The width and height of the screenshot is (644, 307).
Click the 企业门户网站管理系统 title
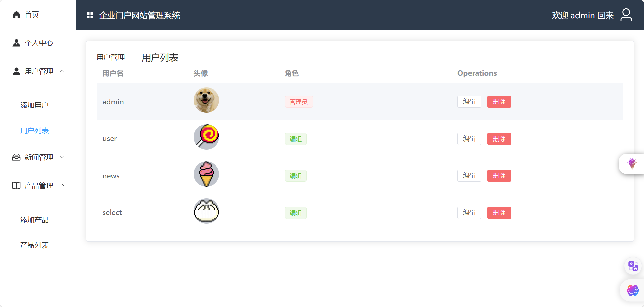click(x=139, y=16)
